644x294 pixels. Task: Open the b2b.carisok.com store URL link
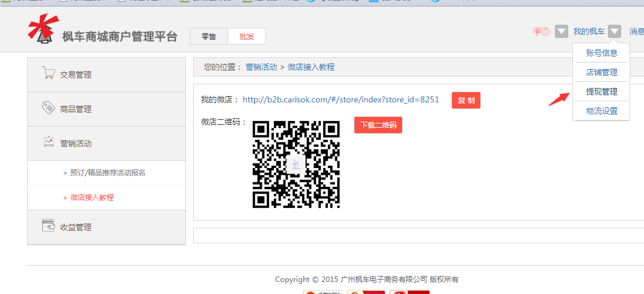[341, 99]
